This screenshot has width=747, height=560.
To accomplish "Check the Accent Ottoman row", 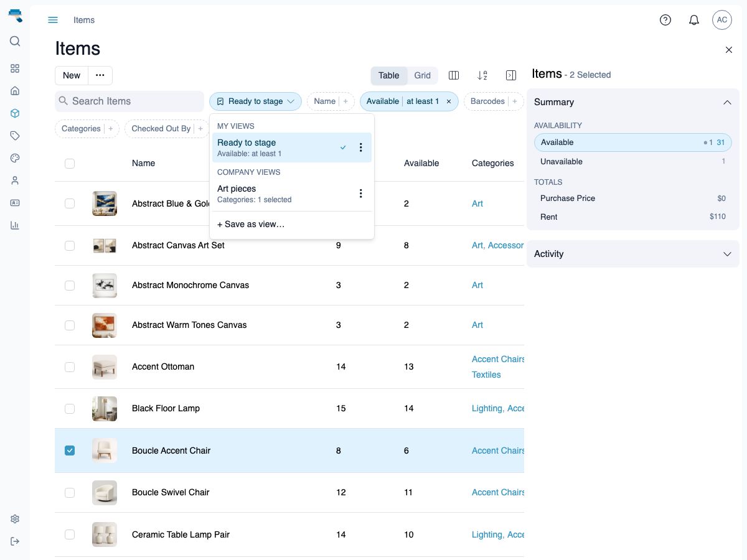I will pos(70,366).
